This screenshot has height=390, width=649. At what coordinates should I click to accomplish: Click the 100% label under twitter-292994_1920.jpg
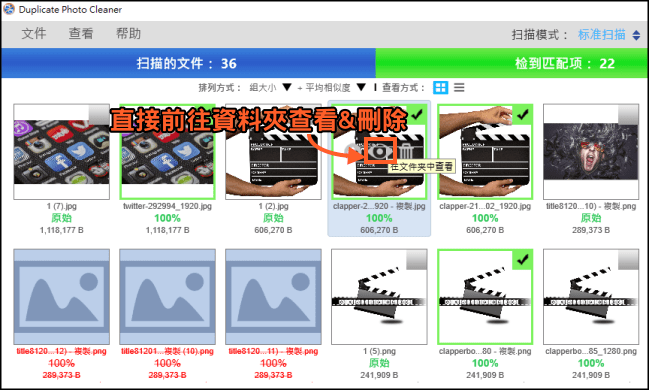click(x=167, y=218)
